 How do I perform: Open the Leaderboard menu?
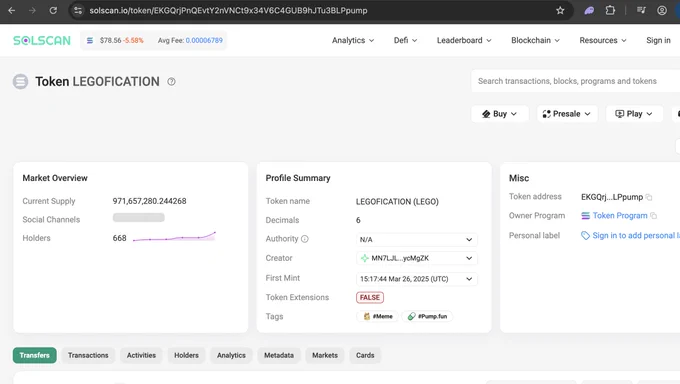pyautogui.click(x=464, y=40)
